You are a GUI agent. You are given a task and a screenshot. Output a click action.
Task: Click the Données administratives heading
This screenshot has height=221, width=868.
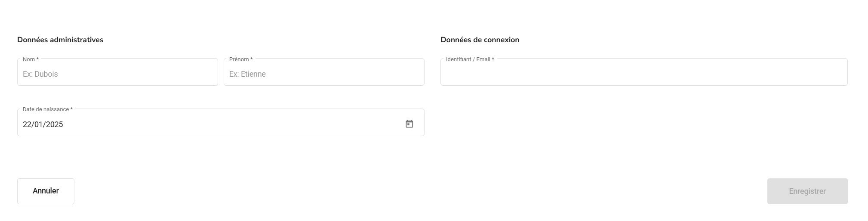pos(60,40)
